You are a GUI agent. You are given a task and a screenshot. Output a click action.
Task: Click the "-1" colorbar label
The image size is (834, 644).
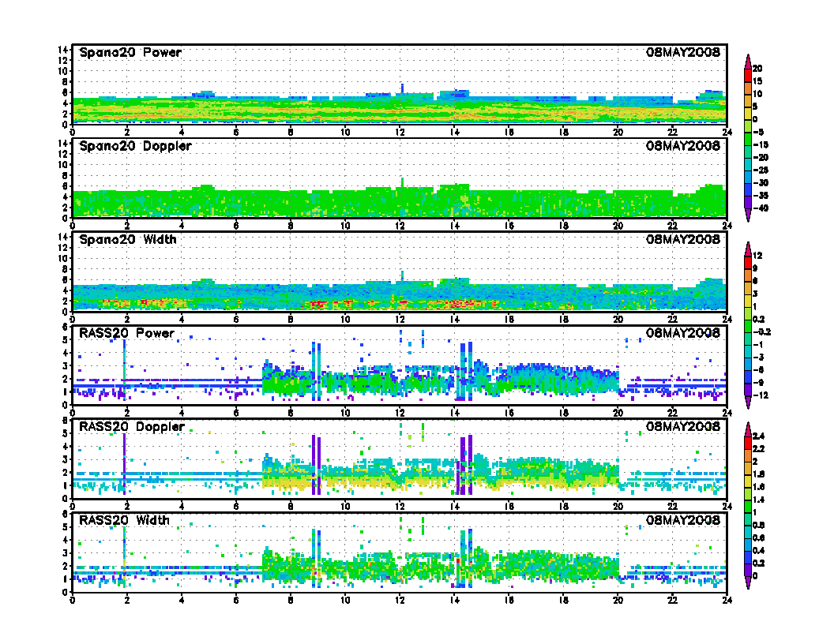pyautogui.click(x=758, y=345)
